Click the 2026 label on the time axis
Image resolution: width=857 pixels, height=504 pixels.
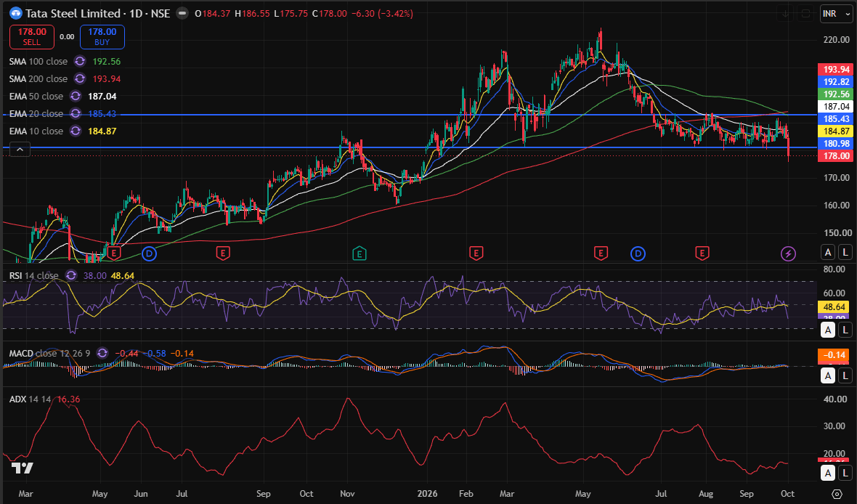(427, 494)
